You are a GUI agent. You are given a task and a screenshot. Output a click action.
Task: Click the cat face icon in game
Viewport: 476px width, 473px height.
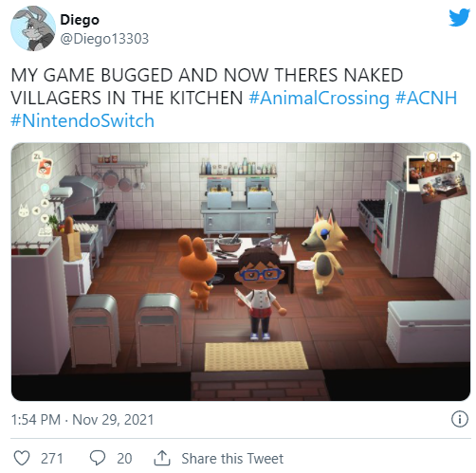[24, 210]
